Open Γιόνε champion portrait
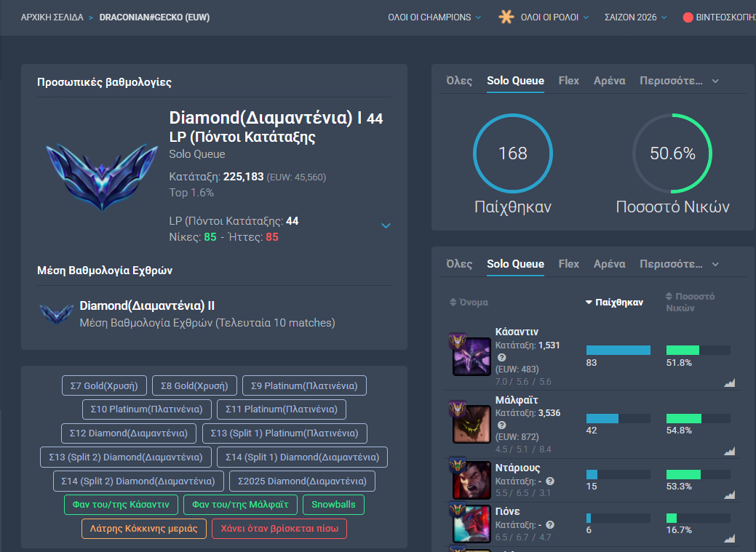 (x=471, y=524)
